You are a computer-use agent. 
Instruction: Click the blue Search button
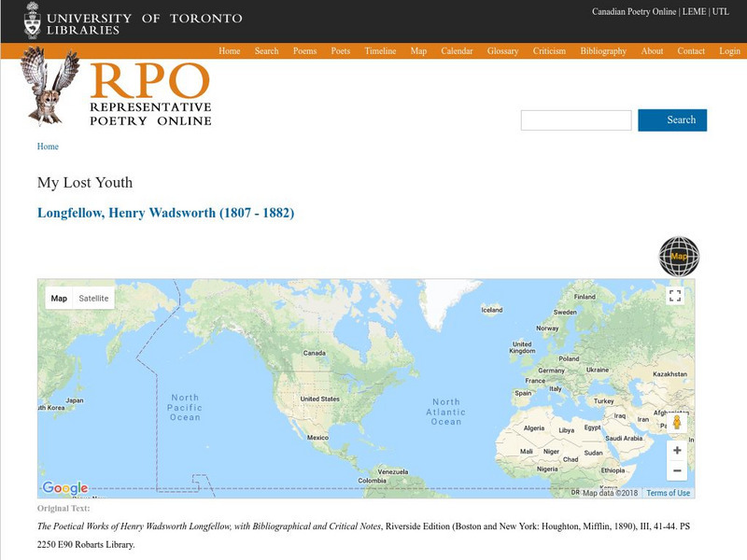coord(672,120)
